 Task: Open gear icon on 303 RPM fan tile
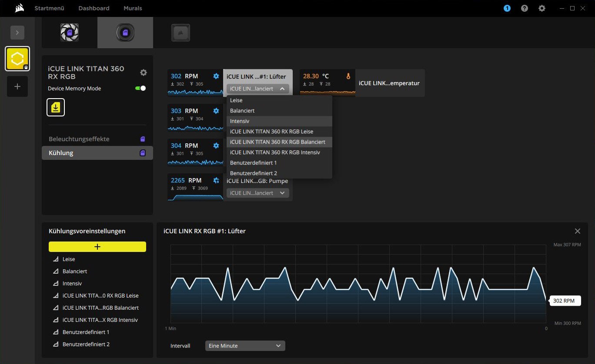[x=216, y=111]
